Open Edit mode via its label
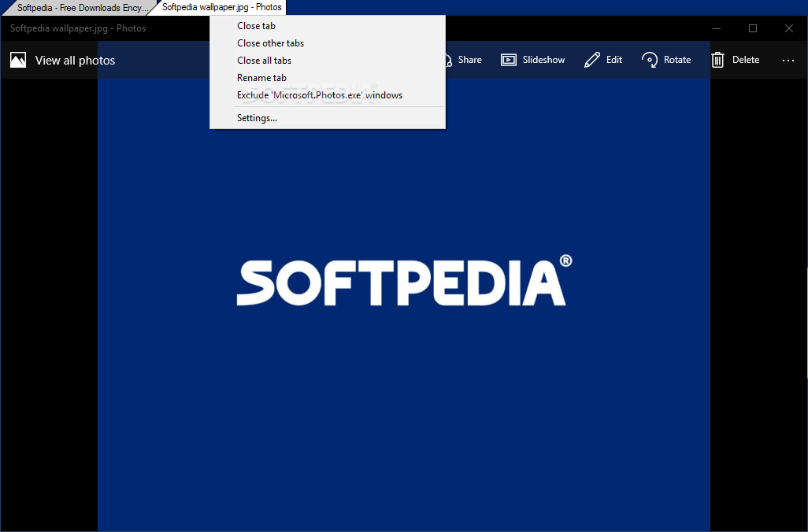The height and width of the screenshot is (532, 808). pyautogui.click(x=614, y=60)
